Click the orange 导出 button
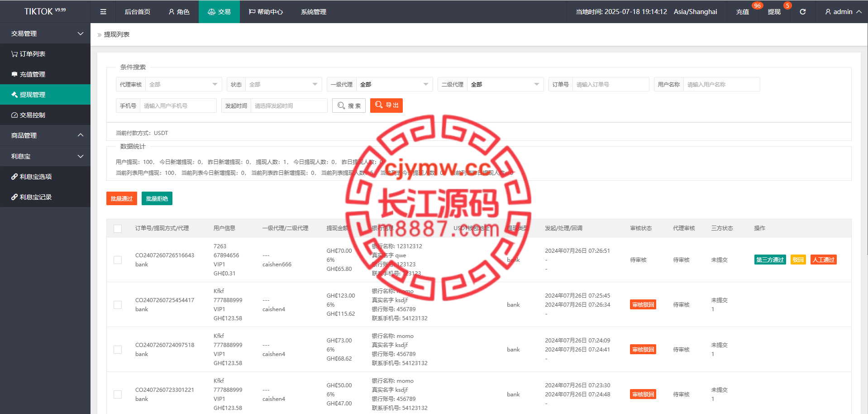Screen dimensions: 868x414 [386, 105]
